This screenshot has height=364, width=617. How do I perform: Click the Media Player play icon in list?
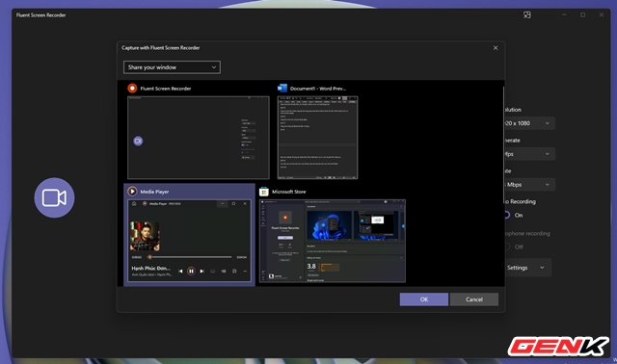[x=132, y=192]
